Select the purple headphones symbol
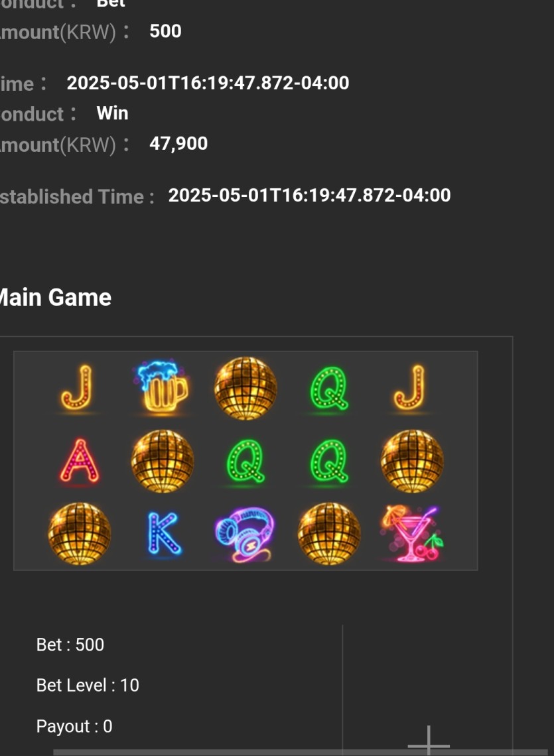This screenshot has width=554, height=756. click(x=245, y=535)
